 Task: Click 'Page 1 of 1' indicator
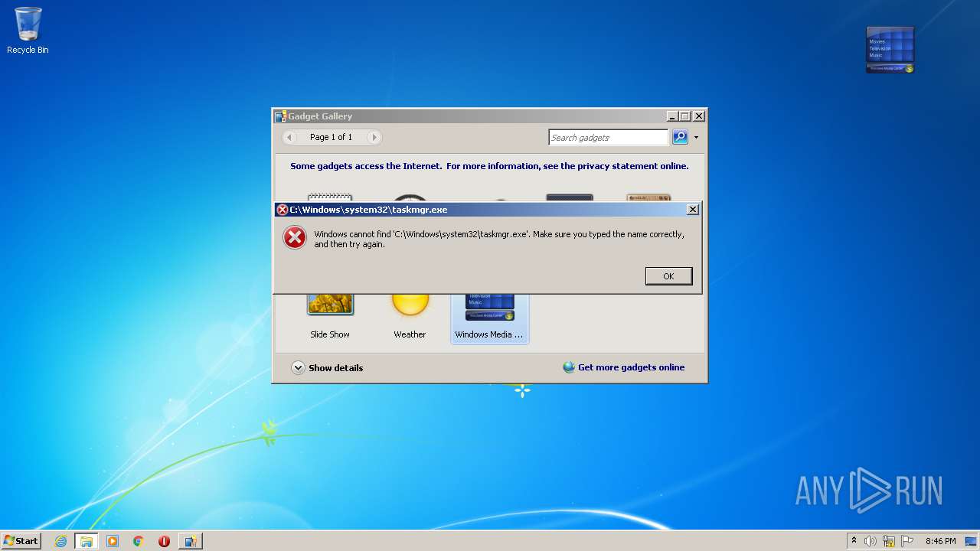[331, 138]
